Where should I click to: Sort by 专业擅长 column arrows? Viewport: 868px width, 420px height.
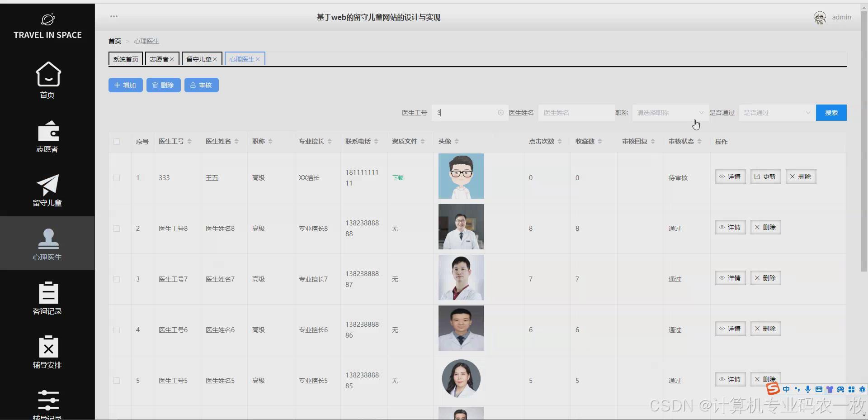click(330, 141)
